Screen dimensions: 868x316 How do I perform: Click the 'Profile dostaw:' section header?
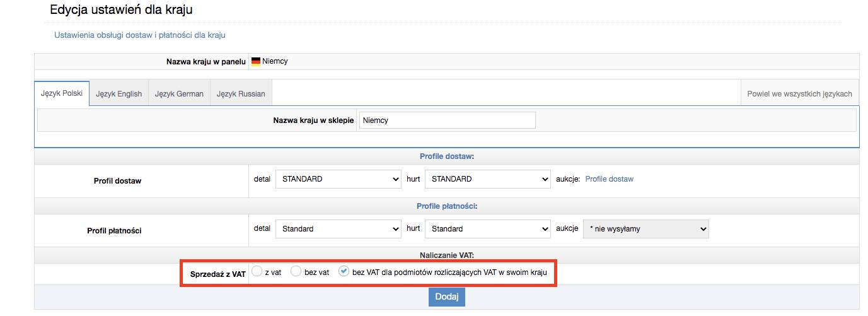(x=446, y=156)
